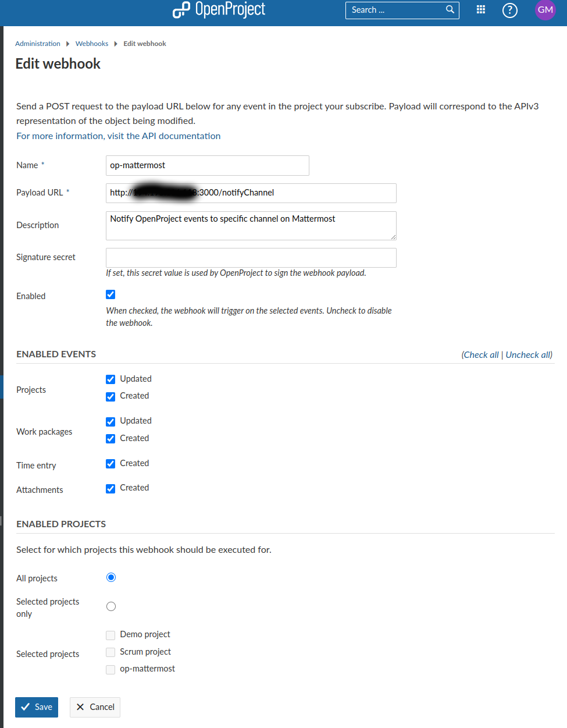Click the Check all link

[481, 355]
